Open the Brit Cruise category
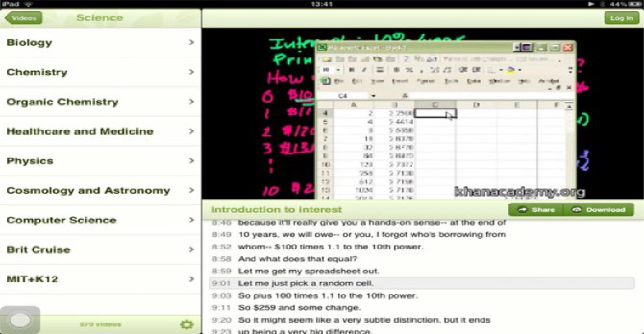Image resolution: width=644 pixels, height=334 pixels. point(100,249)
